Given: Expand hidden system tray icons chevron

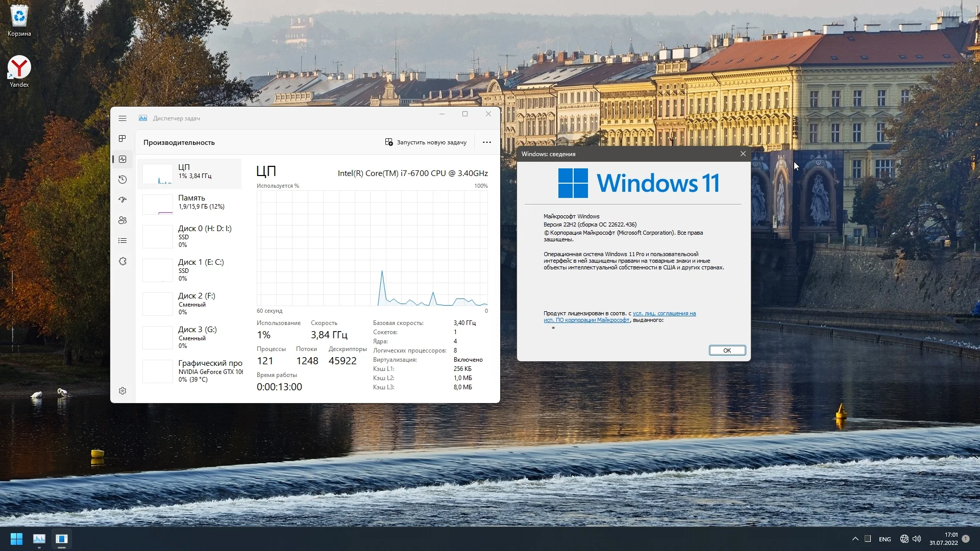Looking at the screenshot, I should point(855,539).
